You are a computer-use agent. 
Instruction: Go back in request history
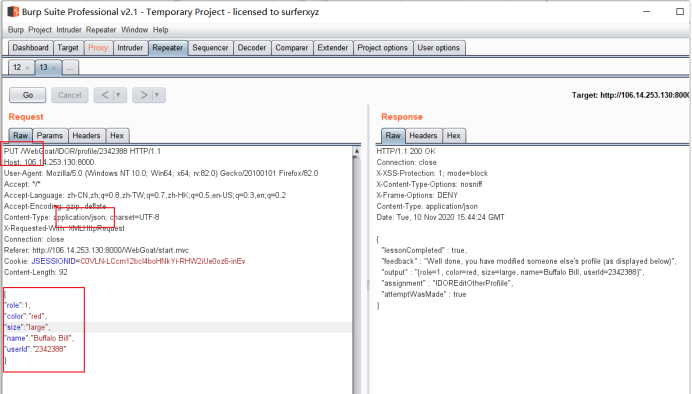pos(105,95)
